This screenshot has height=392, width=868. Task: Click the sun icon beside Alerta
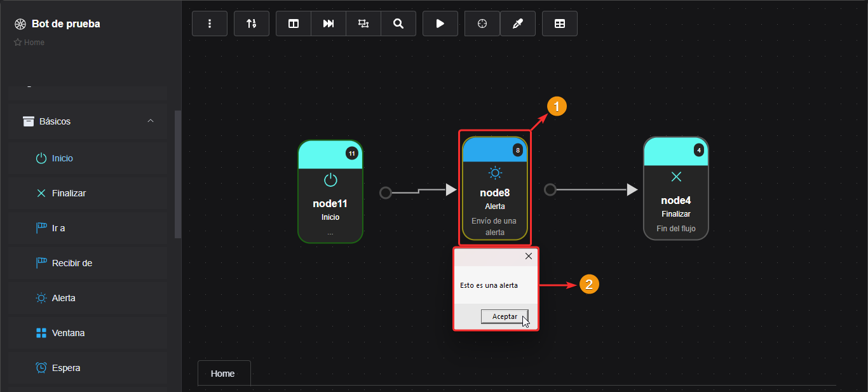pos(41,298)
